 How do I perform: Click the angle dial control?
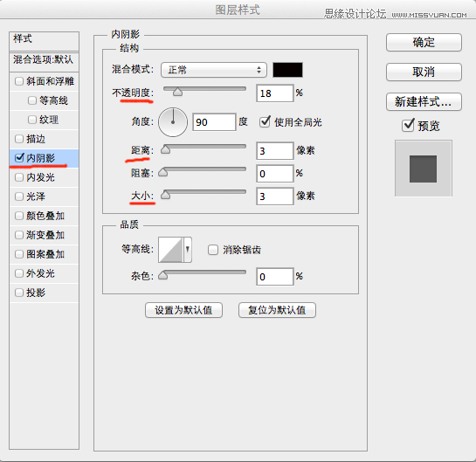click(x=173, y=122)
